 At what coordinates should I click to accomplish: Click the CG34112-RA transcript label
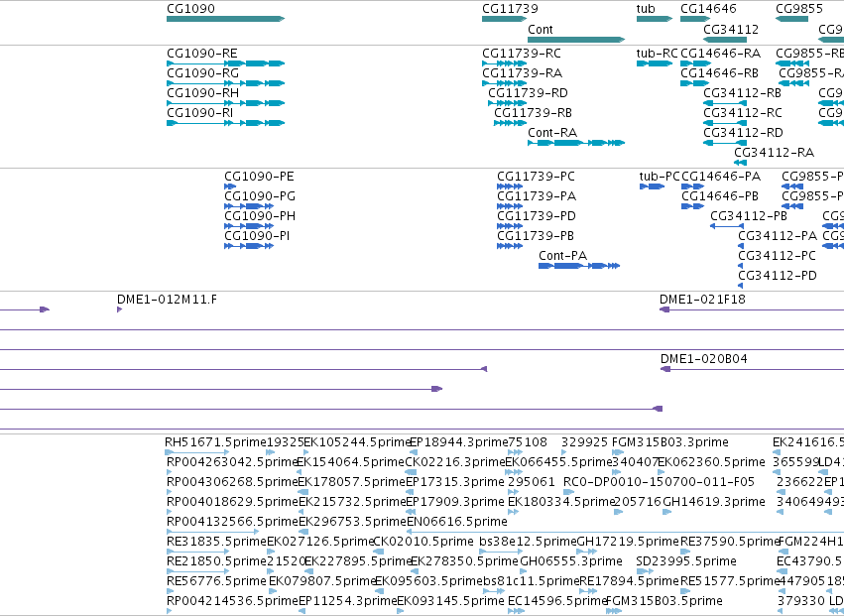pyautogui.click(x=774, y=153)
